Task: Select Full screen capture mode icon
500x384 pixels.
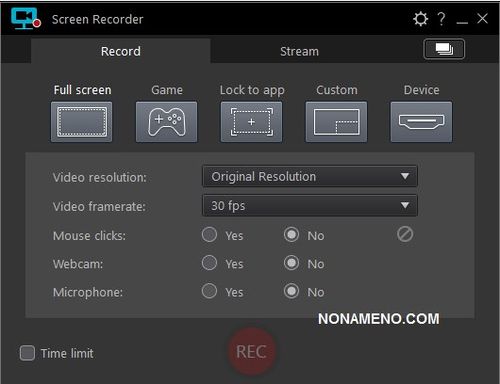Action: click(x=82, y=122)
